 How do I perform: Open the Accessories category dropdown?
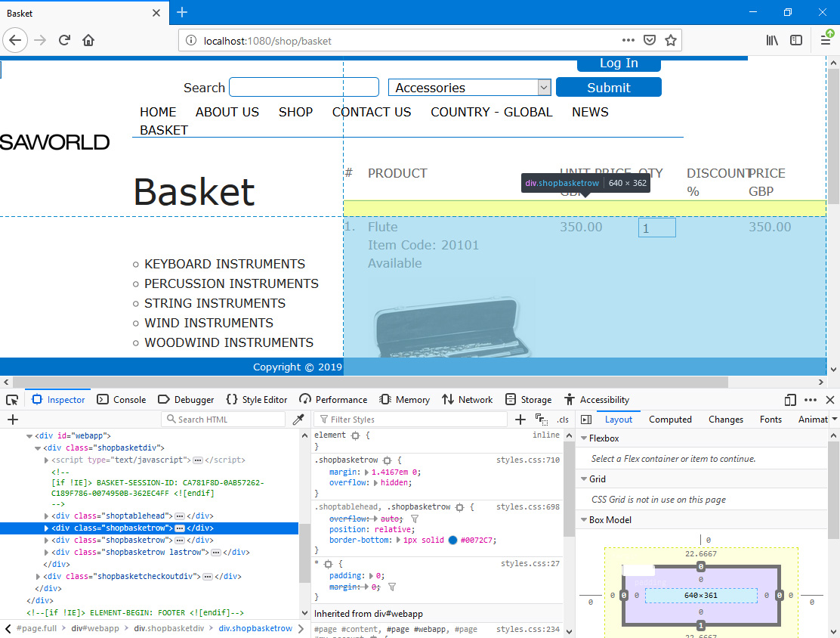(x=470, y=88)
